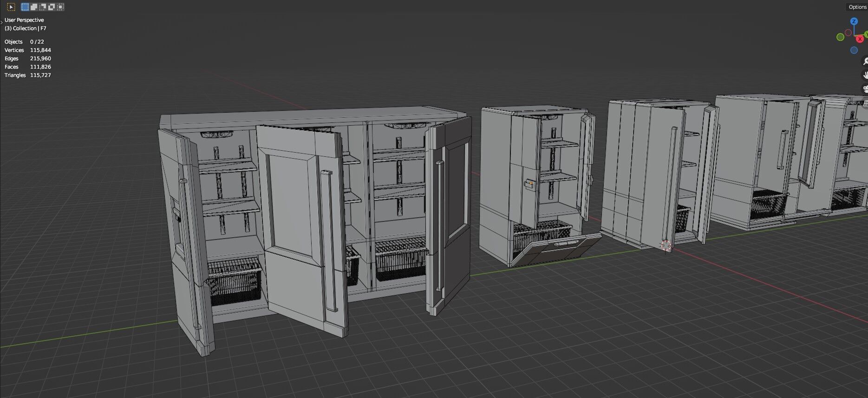Viewport: 868px width, 398px height.
Task: Click the Faces value '111,826'
Action: point(40,67)
